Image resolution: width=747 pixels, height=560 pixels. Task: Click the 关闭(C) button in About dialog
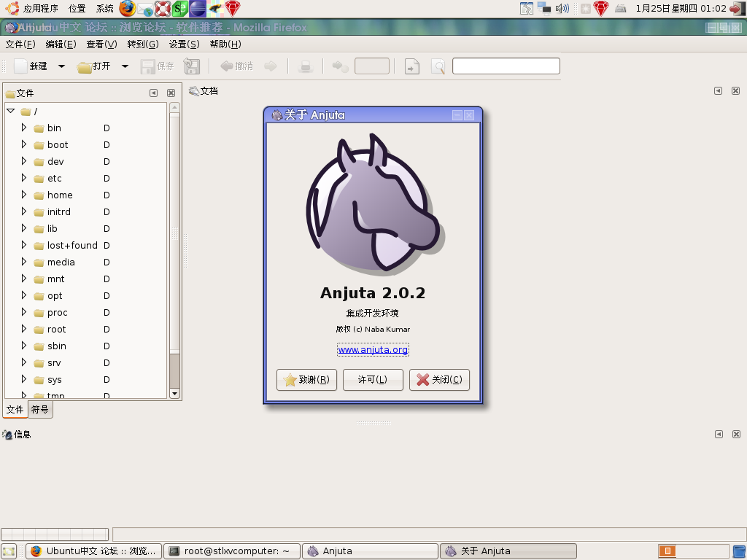[x=439, y=379]
